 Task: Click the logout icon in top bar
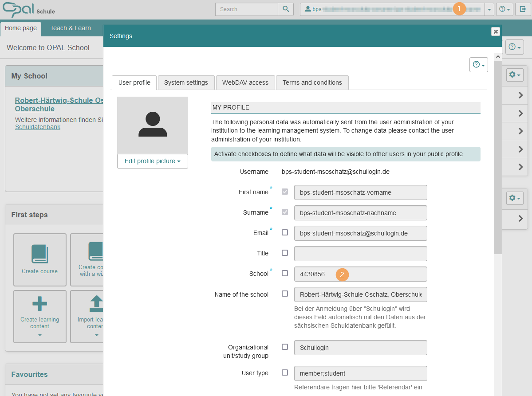click(x=523, y=9)
